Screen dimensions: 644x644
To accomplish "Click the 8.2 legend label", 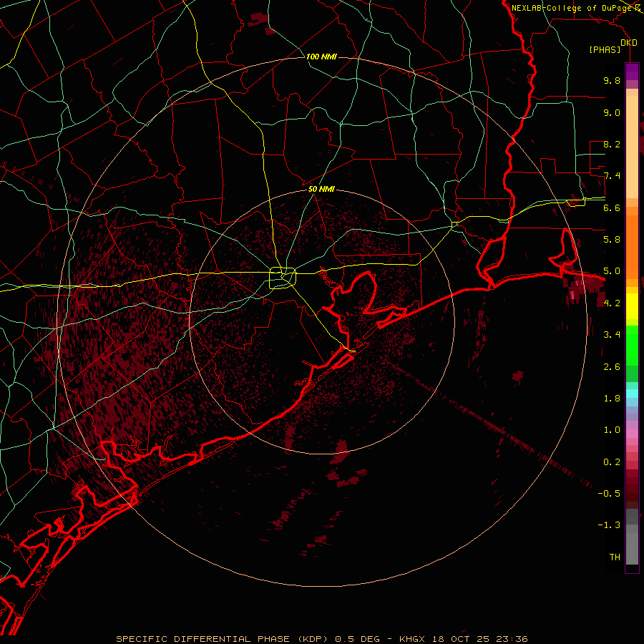I will 612,144.
